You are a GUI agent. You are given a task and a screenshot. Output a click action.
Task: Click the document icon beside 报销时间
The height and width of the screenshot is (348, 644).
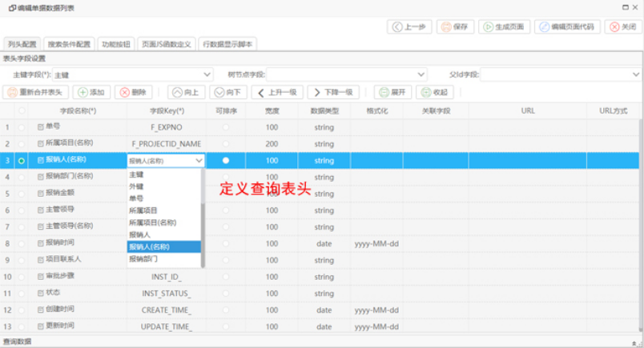[41, 243]
